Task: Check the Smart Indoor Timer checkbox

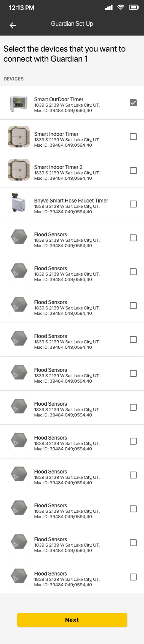Action: (133, 137)
